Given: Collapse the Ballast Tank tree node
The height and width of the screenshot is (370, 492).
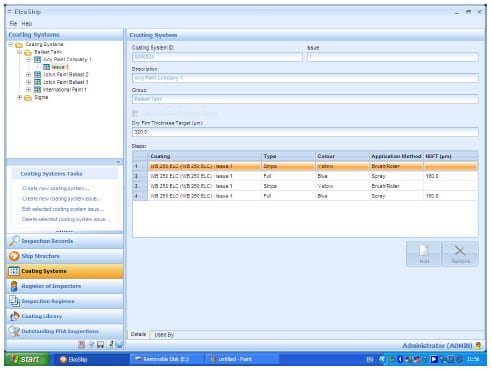Looking at the screenshot, I should 19,52.
